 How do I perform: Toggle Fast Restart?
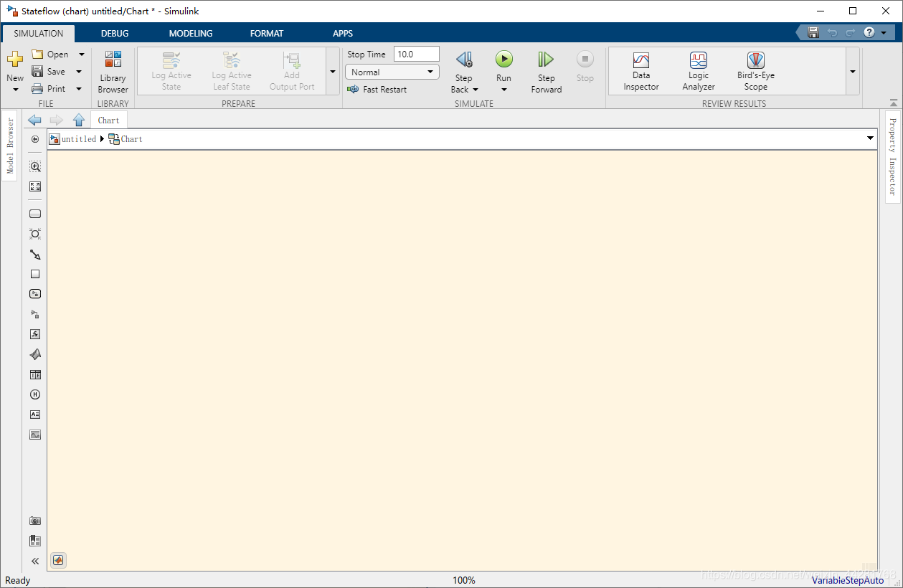tap(377, 90)
